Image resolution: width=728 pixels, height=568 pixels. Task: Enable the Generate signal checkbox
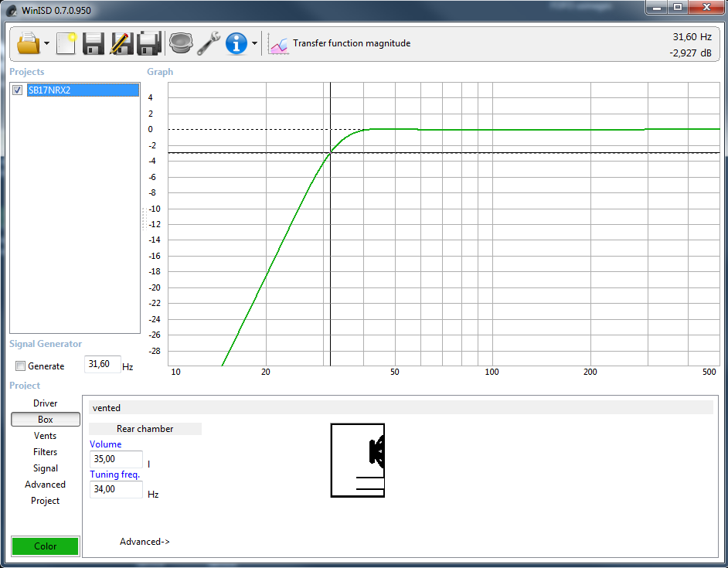click(21, 366)
